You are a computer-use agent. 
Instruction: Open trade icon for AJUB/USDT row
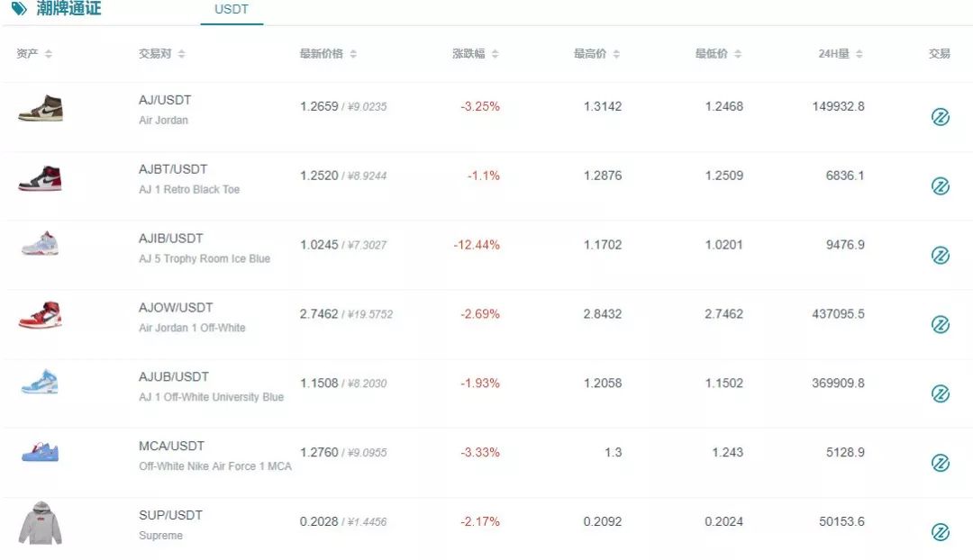(940, 393)
